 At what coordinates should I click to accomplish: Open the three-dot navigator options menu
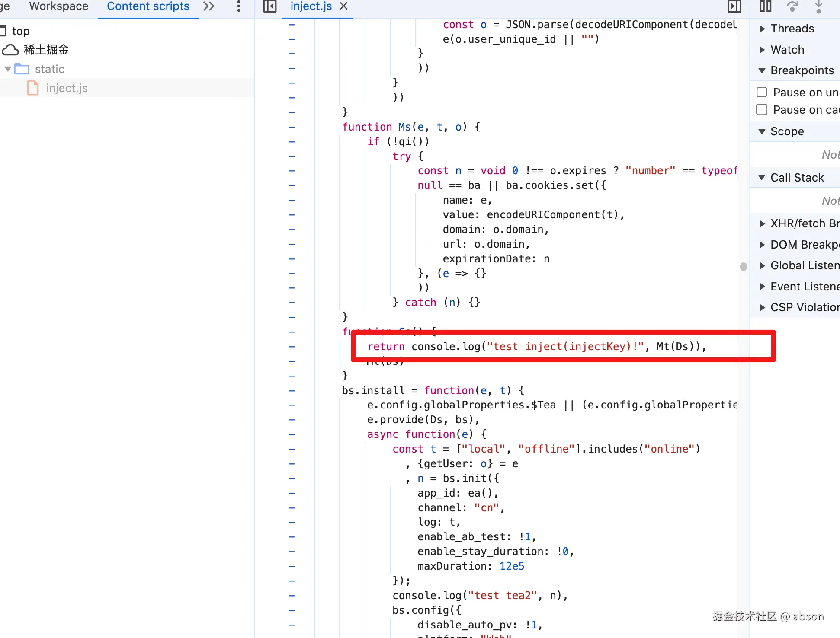pos(238,6)
